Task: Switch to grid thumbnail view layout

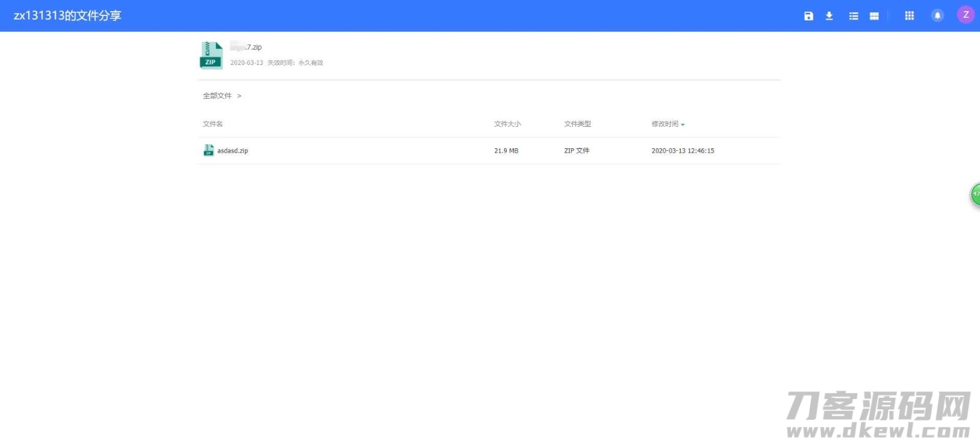Action: 874,16
